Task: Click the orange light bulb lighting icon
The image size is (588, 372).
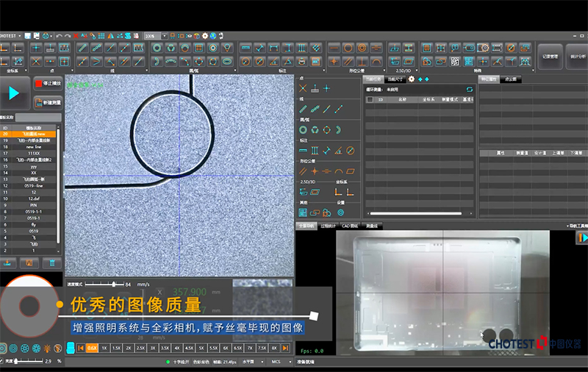Action: [x=47, y=348]
